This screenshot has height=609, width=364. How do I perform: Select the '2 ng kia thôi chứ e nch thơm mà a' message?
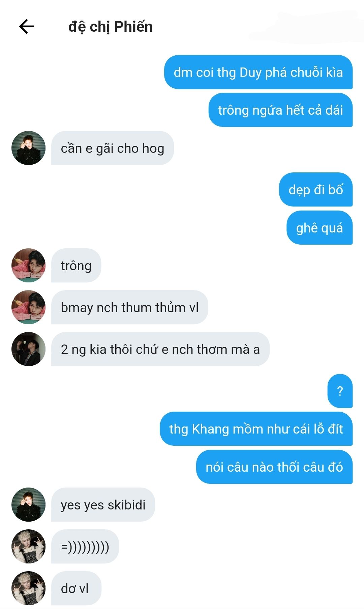click(160, 349)
